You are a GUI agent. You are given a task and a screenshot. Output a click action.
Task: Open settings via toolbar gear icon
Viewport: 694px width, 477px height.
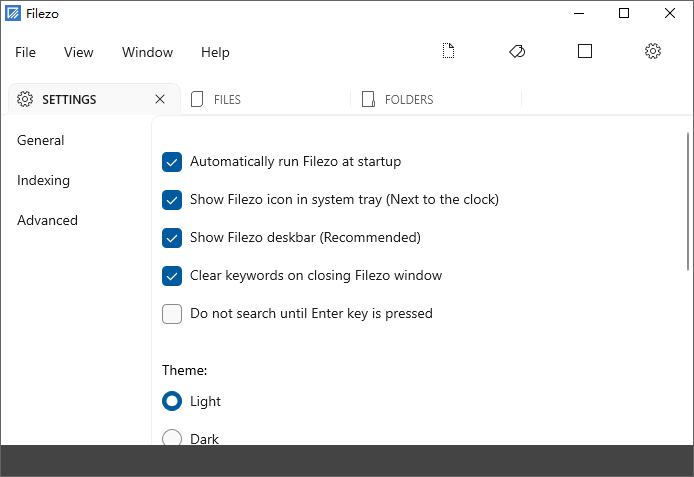point(652,51)
